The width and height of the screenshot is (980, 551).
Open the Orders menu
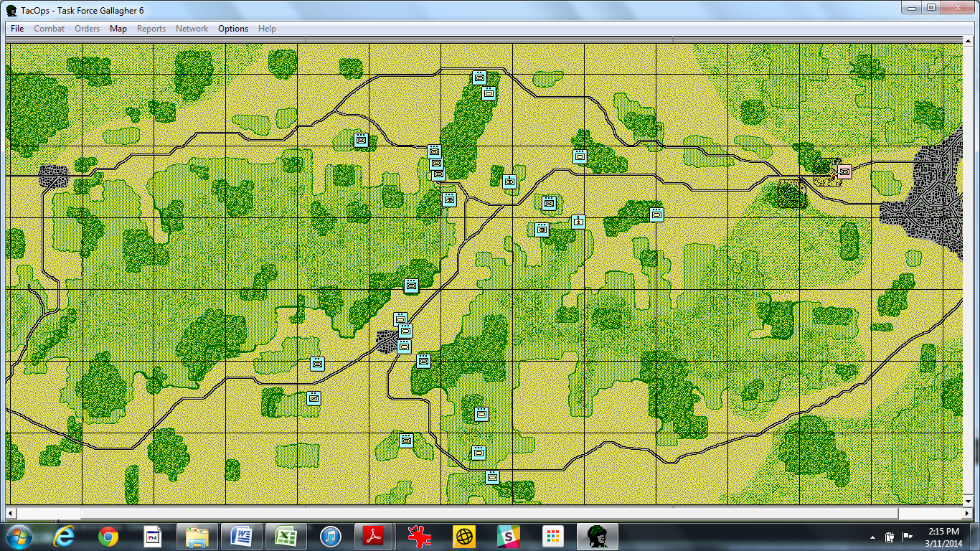click(87, 29)
